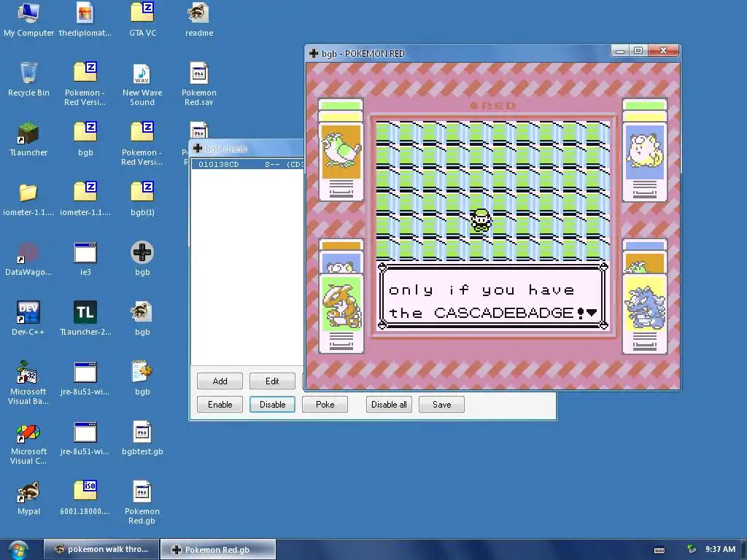Open the Windows Start orb
This screenshot has height=560, width=747.
click(x=18, y=550)
